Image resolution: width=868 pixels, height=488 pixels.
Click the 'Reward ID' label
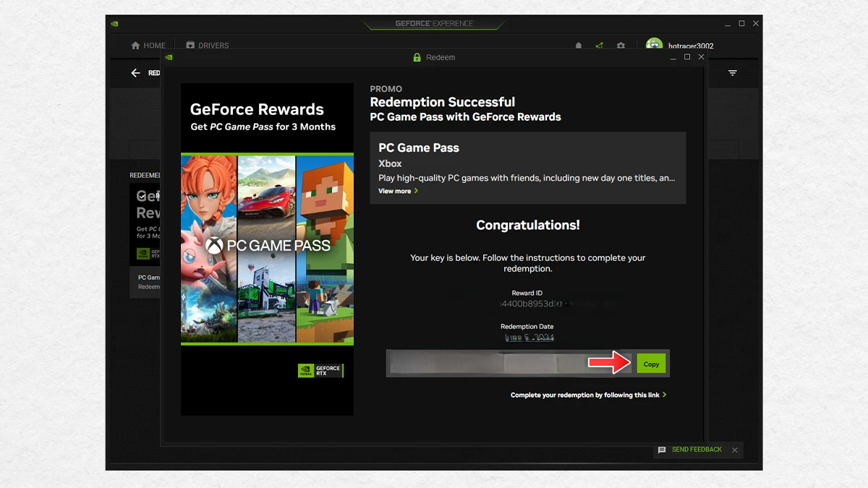coord(527,294)
